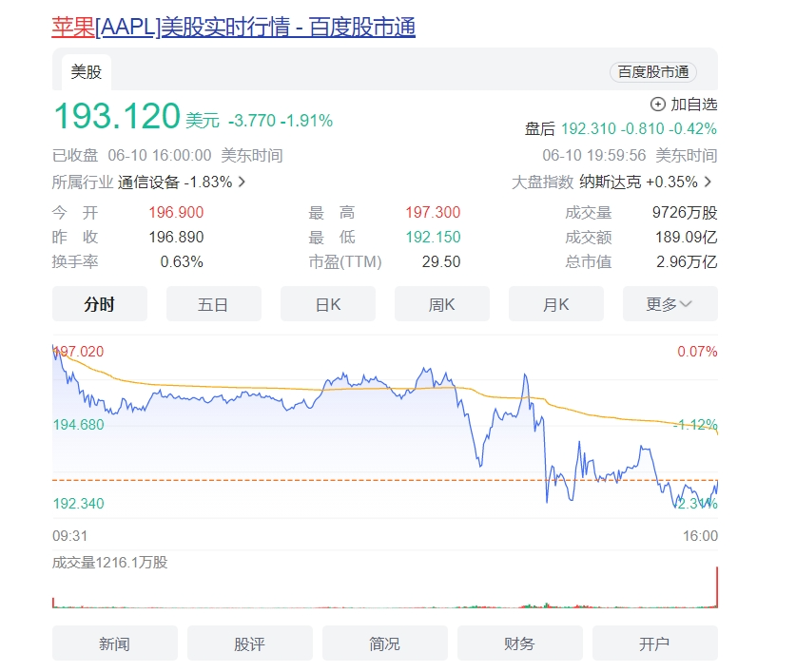Click the 盘后 price 192.310

pos(589,129)
